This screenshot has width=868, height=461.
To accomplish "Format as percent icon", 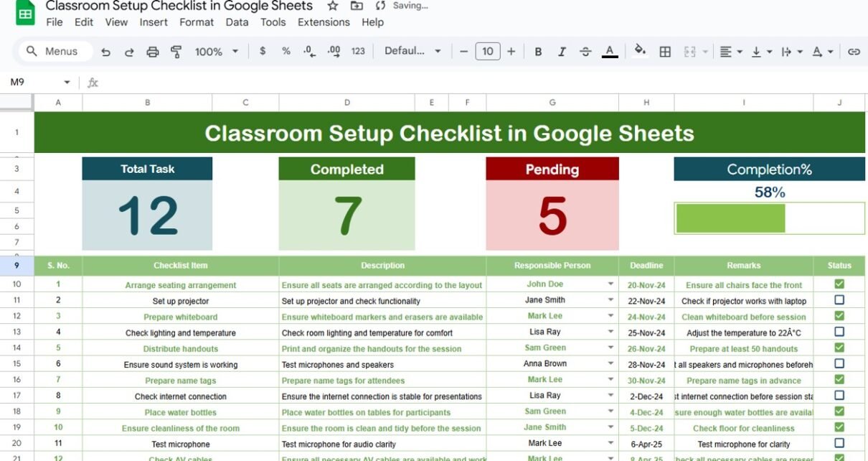I will (286, 51).
